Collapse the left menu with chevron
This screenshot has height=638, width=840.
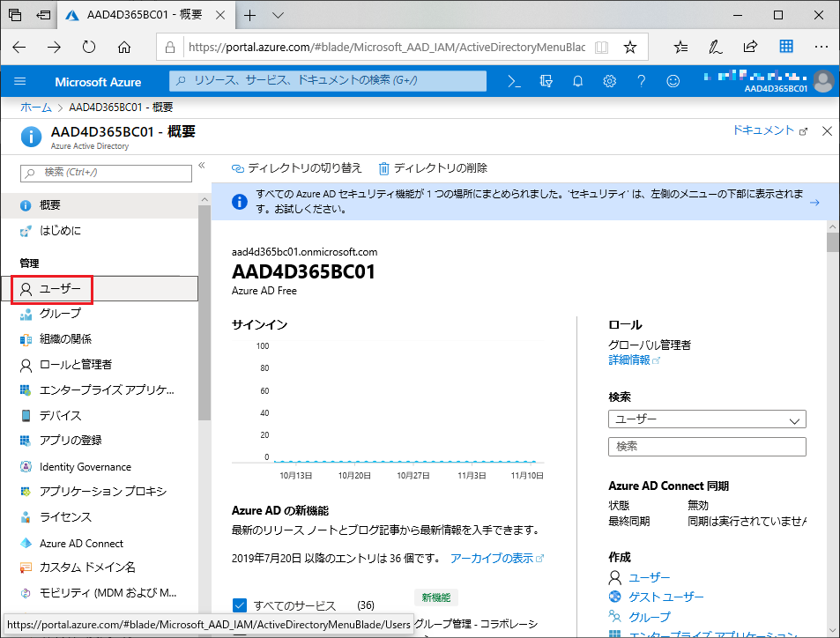pyautogui.click(x=201, y=166)
